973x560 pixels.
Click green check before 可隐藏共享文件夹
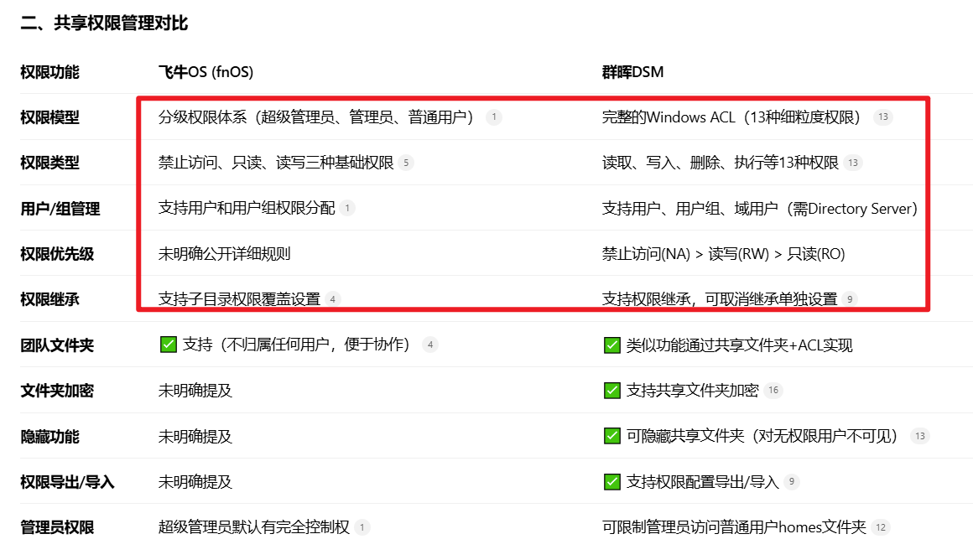point(611,436)
